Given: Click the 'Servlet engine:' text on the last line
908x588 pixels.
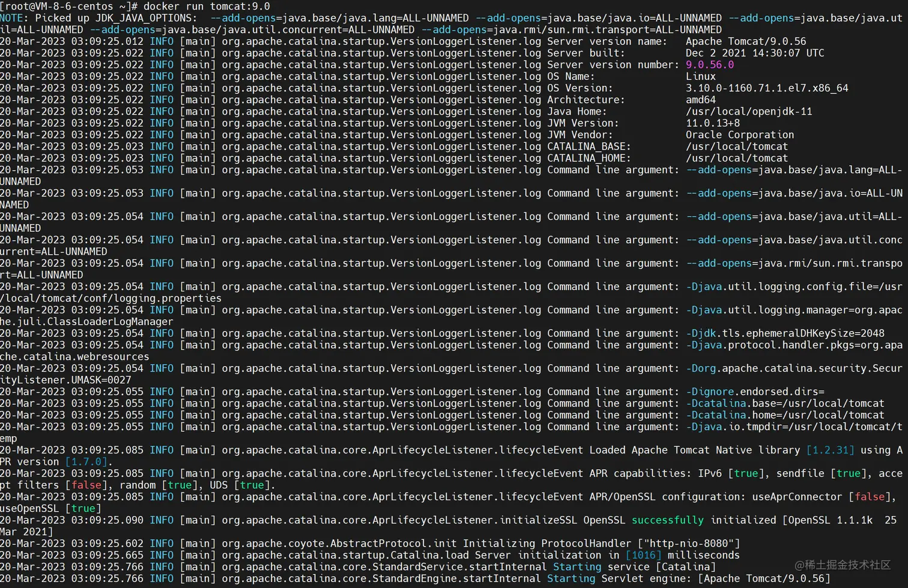Looking at the screenshot, I should click(647, 579).
